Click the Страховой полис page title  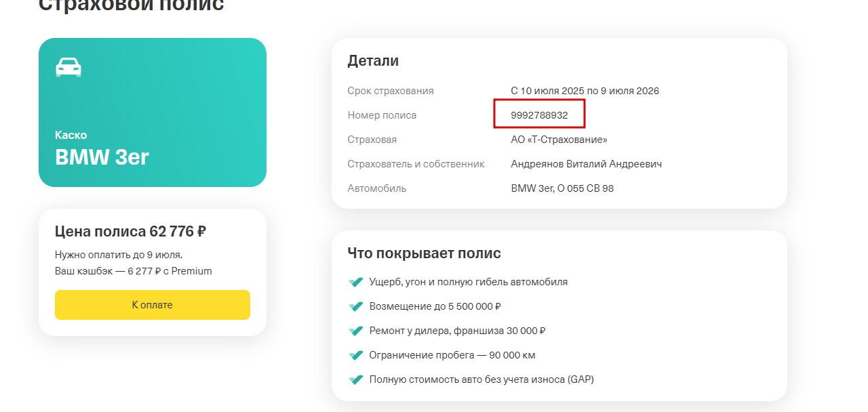pos(132,5)
